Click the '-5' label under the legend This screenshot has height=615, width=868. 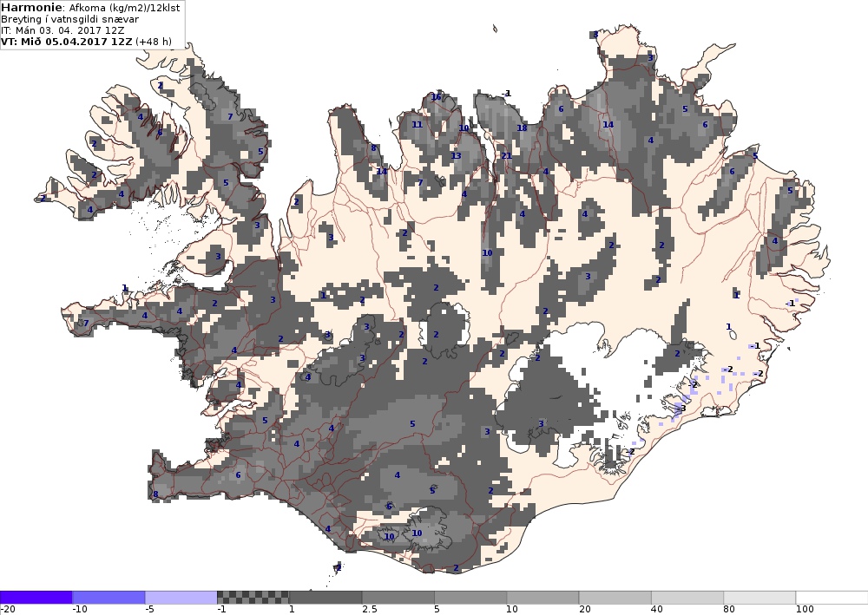point(149,610)
